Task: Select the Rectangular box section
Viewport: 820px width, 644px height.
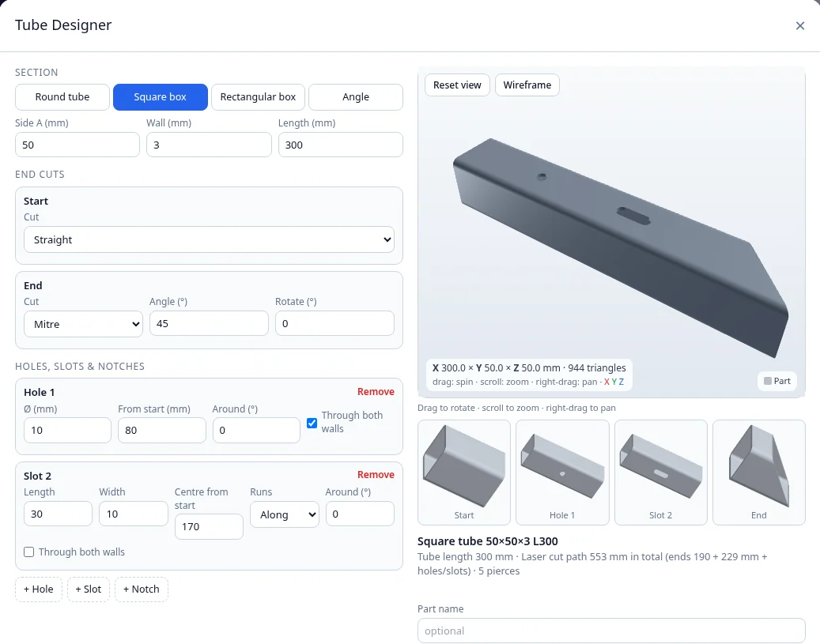Action: (x=258, y=97)
